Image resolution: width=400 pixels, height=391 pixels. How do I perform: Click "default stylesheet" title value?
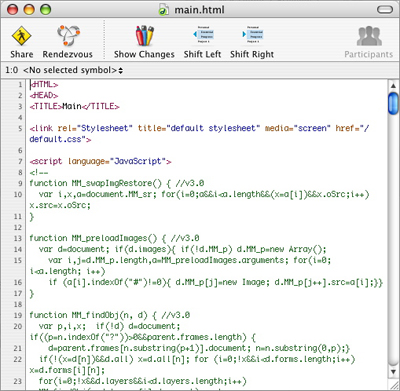213,128
